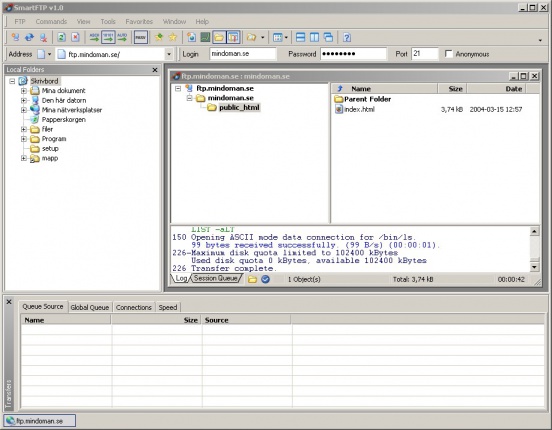The image size is (552, 430).
Task: Select Binary transfer mode icon
Action: (108, 37)
